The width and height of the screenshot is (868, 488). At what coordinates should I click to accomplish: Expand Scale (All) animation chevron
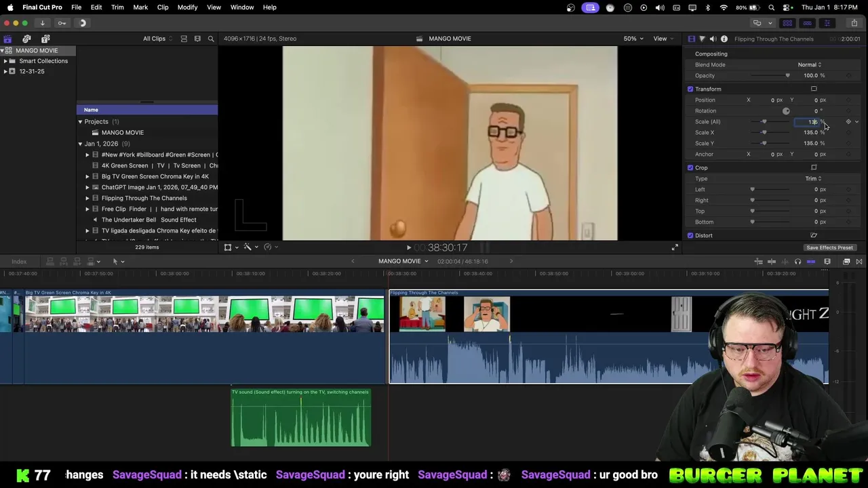[856, 121]
